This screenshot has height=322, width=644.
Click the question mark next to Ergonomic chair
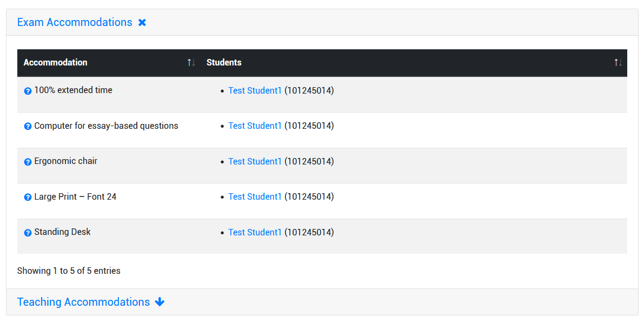click(x=28, y=161)
